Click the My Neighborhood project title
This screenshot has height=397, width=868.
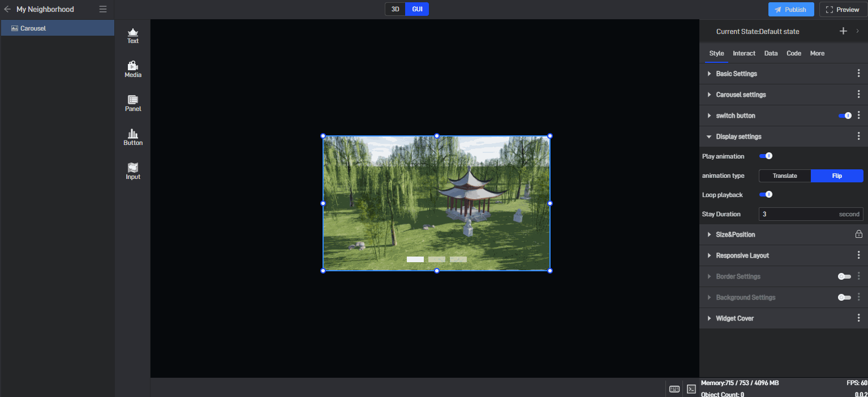45,10
